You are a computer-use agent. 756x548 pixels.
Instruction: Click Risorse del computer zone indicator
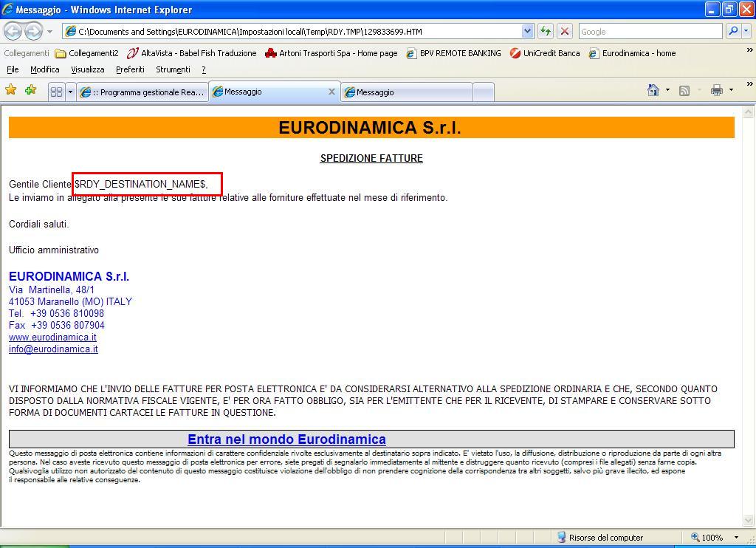point(600,538)
